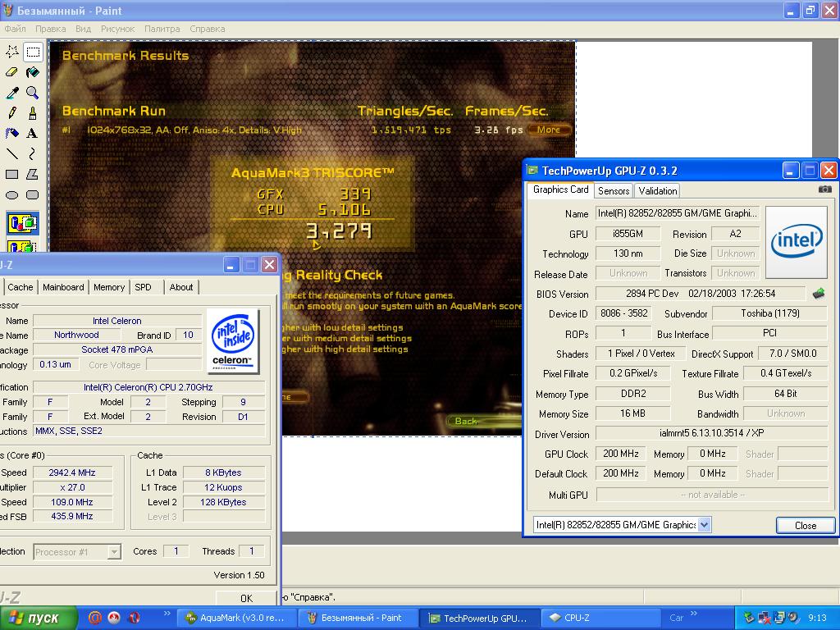The width and height of the screenshot is (840, 630).
Task: Open the Cache tab in CPU-Z
Action: coord(21,287)
